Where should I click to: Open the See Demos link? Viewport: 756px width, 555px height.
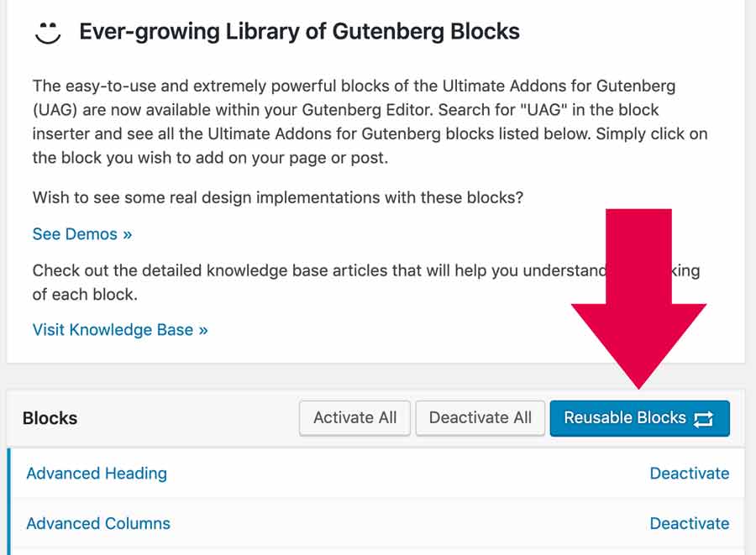tap(82, 234)
